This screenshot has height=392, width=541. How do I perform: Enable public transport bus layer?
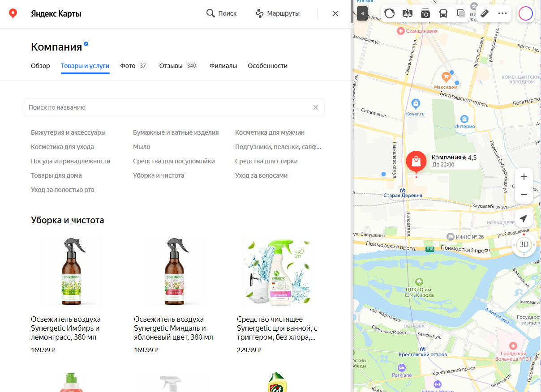coord(443,13)
